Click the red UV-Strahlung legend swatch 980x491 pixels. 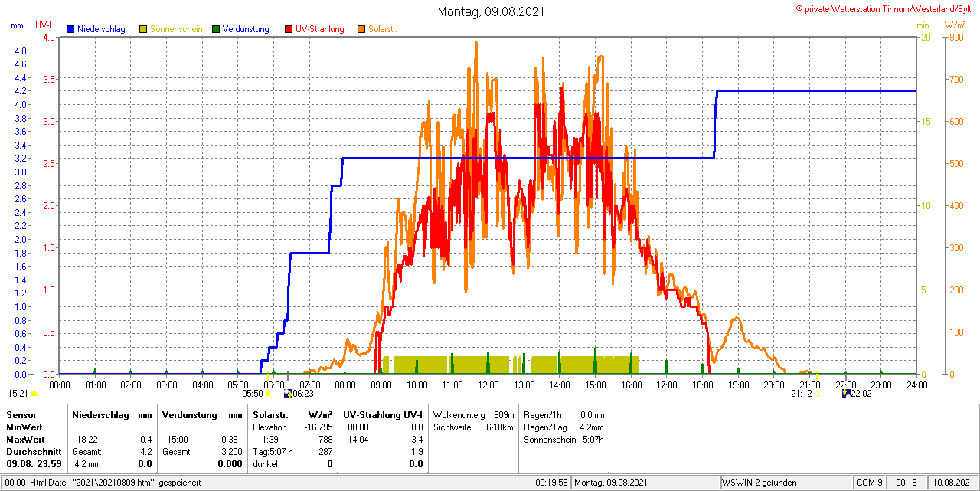click(289, 29)
